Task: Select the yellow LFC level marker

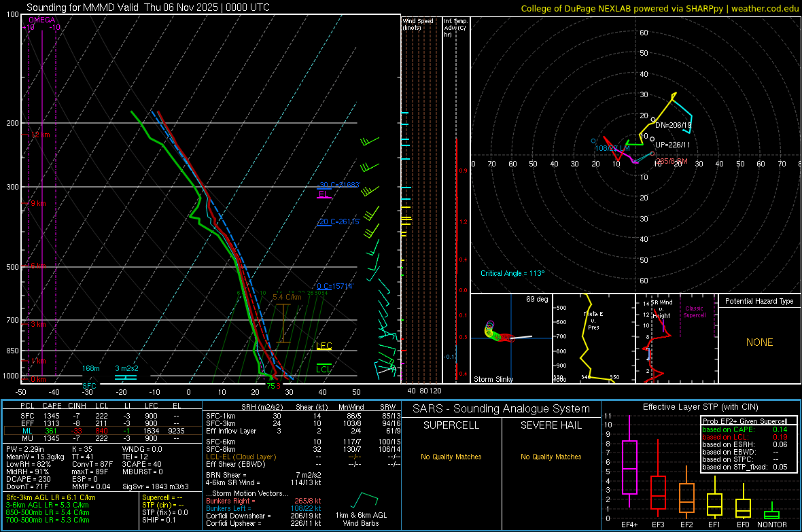Action: click(324, 346)
